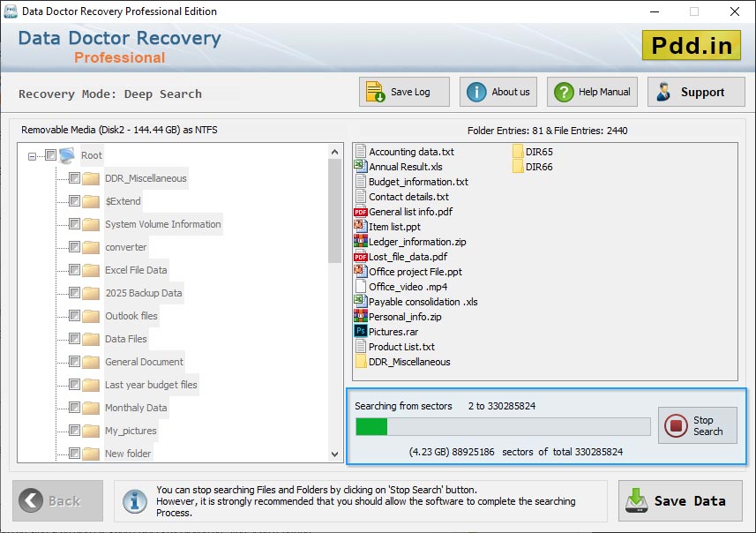Click the info icon beside the hint message

(134, 500)
